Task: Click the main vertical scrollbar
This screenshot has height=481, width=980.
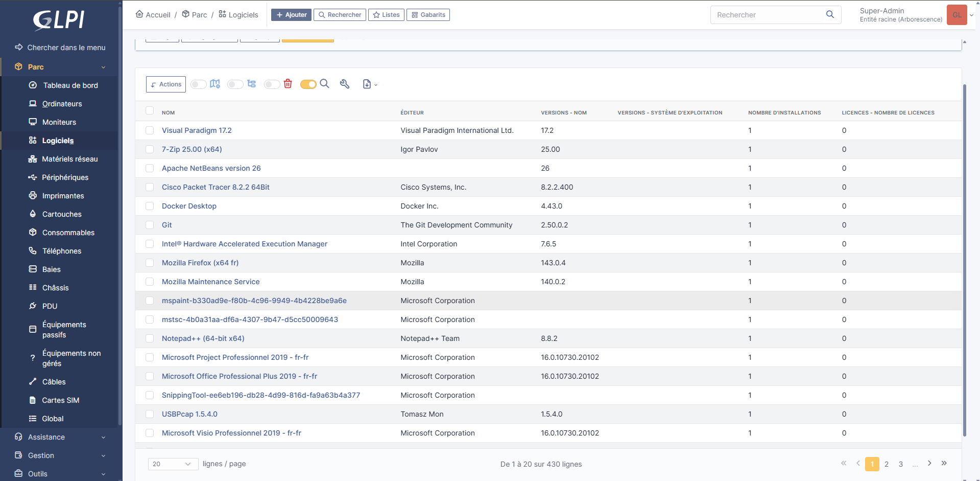Action: [x=964, y=261]
